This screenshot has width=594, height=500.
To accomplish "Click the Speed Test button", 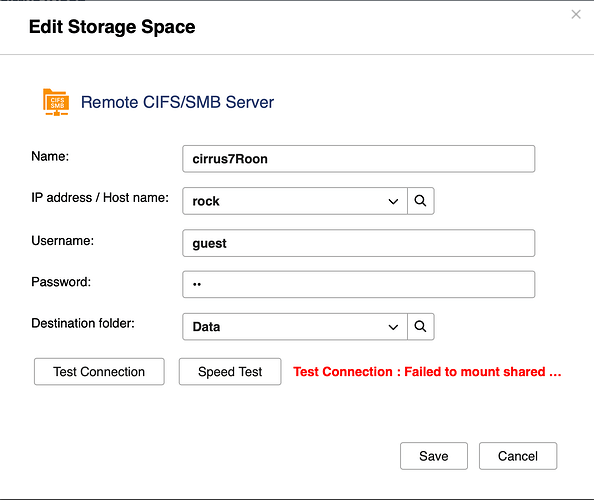I will (x=230, y=372).
